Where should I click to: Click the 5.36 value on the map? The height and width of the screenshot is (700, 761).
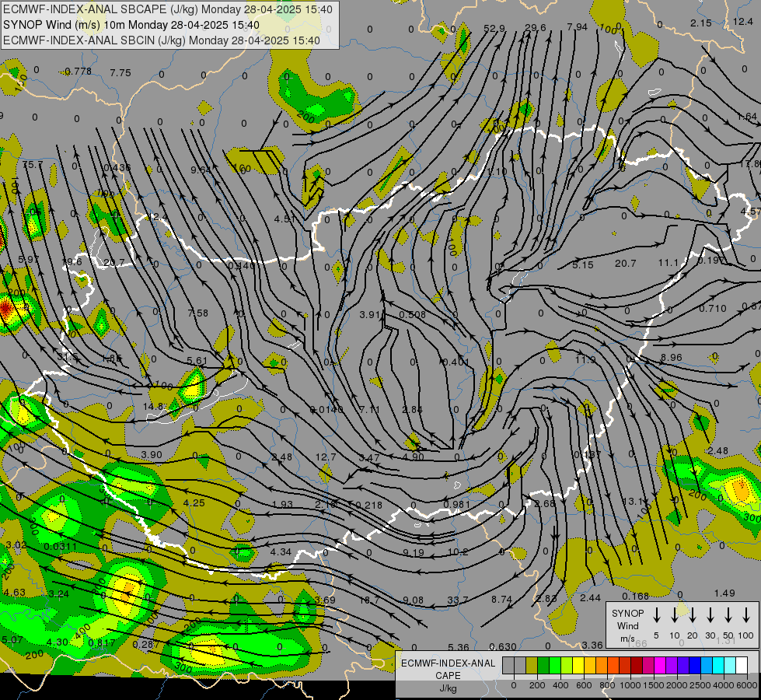(458, 647)
